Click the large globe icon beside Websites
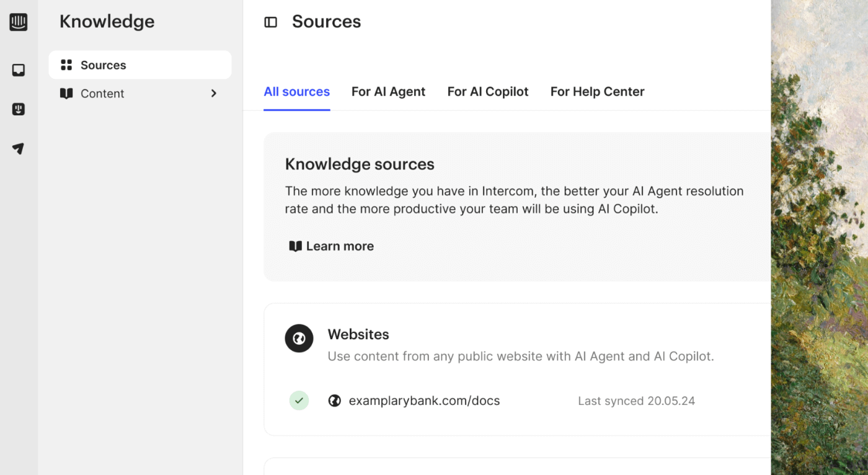This screenshot has height=475, width=868. click(299, 339)
